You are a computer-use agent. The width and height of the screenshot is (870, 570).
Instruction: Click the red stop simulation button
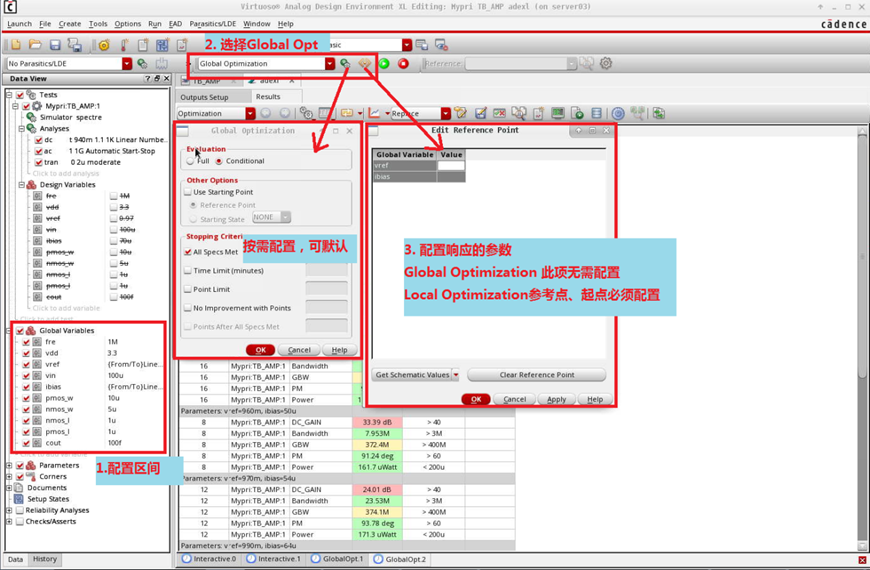click(x=403, y=63)
